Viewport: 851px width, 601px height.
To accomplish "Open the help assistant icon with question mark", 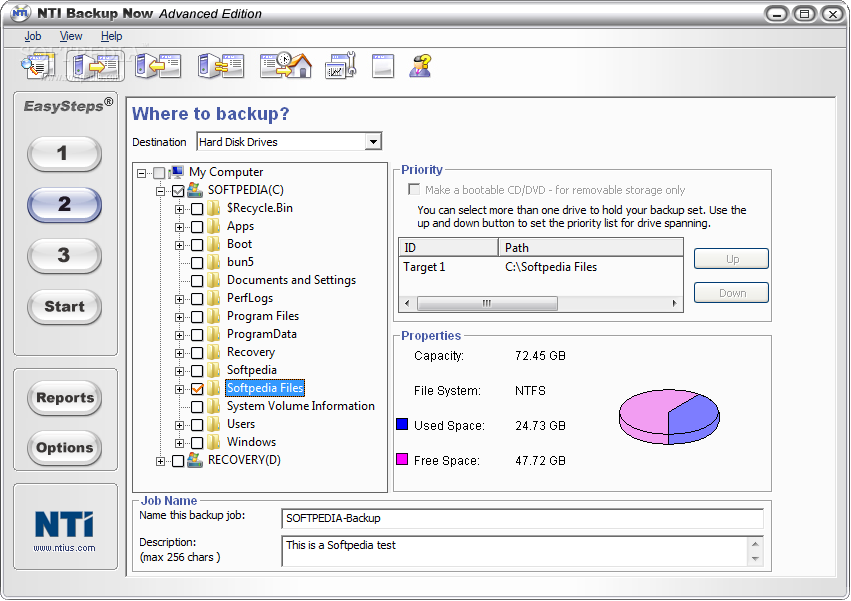I will coord(421,66).
